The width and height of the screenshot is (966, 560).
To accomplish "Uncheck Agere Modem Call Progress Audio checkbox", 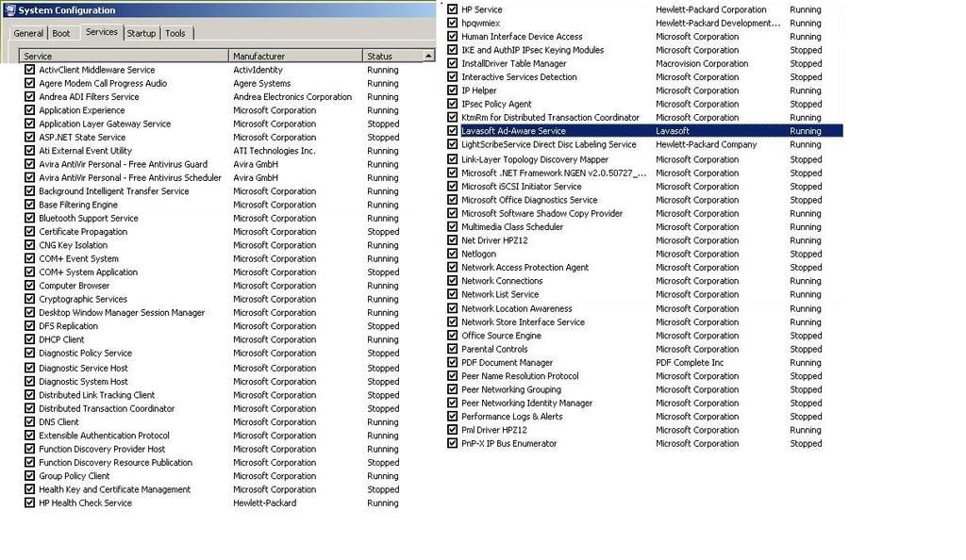I will (29, 83).
